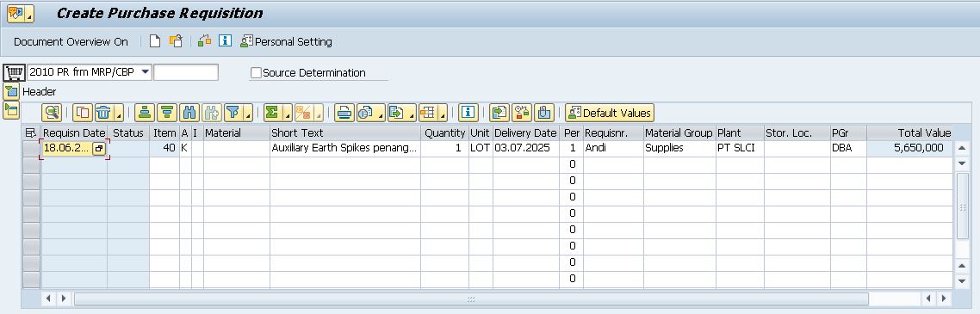The height and width of the screenshot is (314, 980).
Task: Click the Print icon
Action: pos(344,113)
